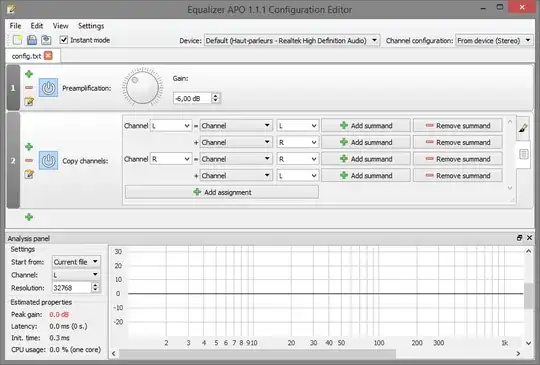Click the Save As toolbar icon
The image size is (540, 365).
click(x=46, y=40)
